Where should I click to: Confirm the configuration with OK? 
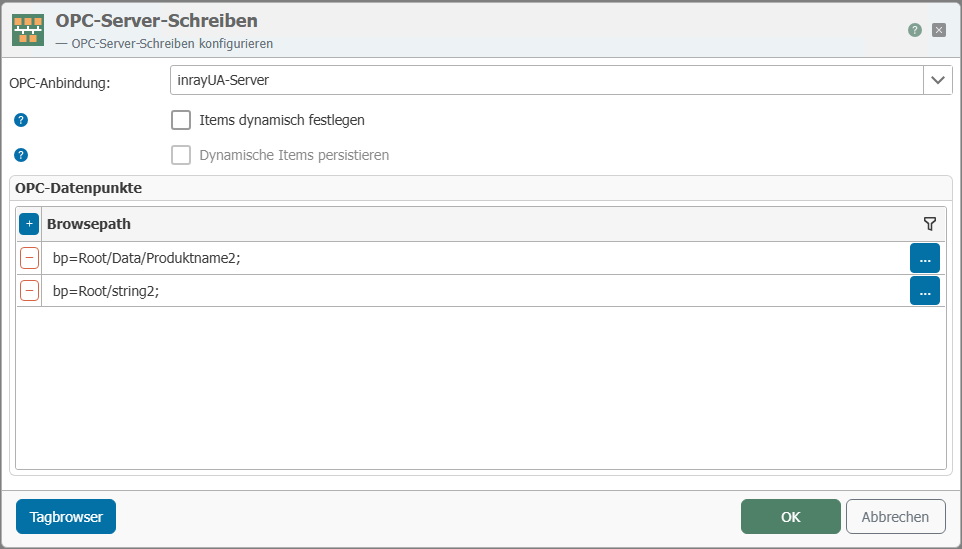point(790,517)
